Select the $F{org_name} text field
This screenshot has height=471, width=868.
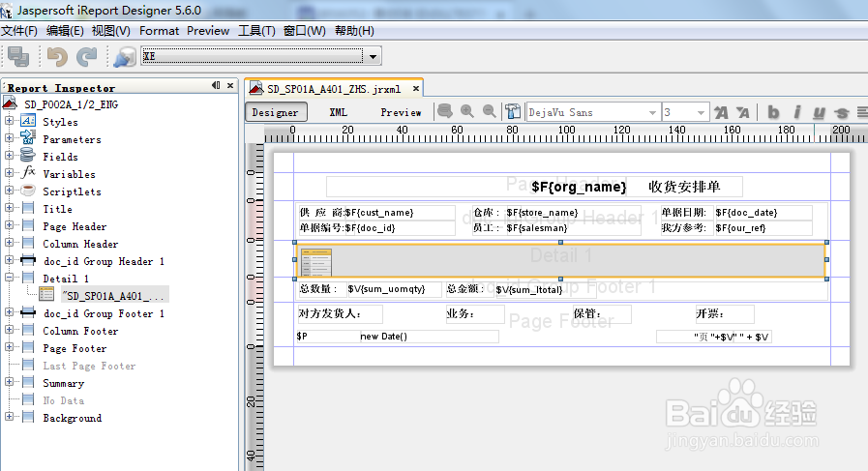pyautogui.click(x=579, y=187)
